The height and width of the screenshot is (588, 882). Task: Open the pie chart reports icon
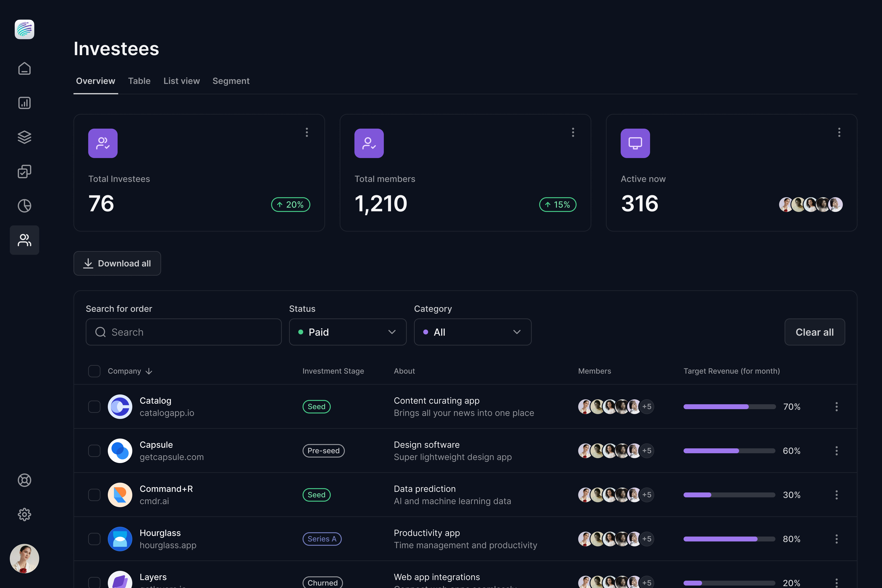tap(24, 206)
